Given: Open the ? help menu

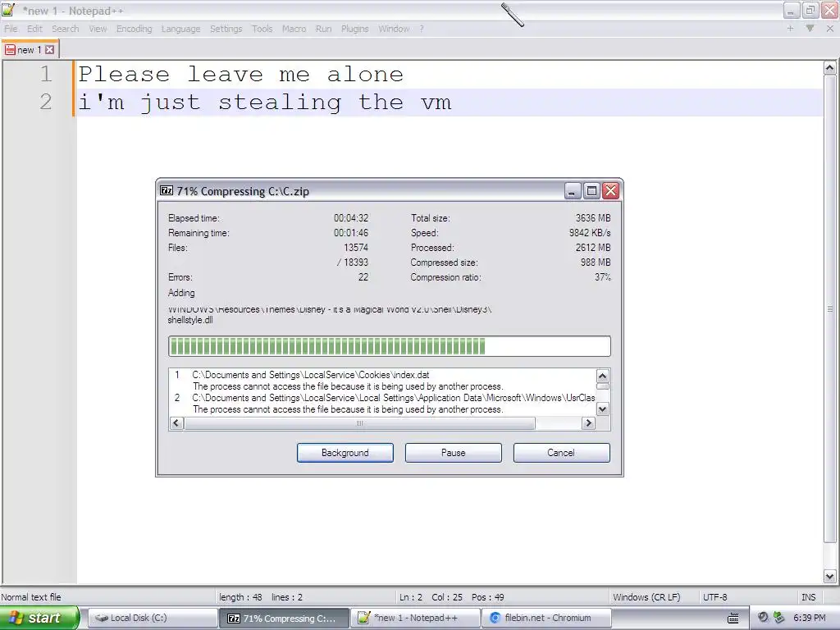Looking at the screenshot, I should click(x=422, y=29).
